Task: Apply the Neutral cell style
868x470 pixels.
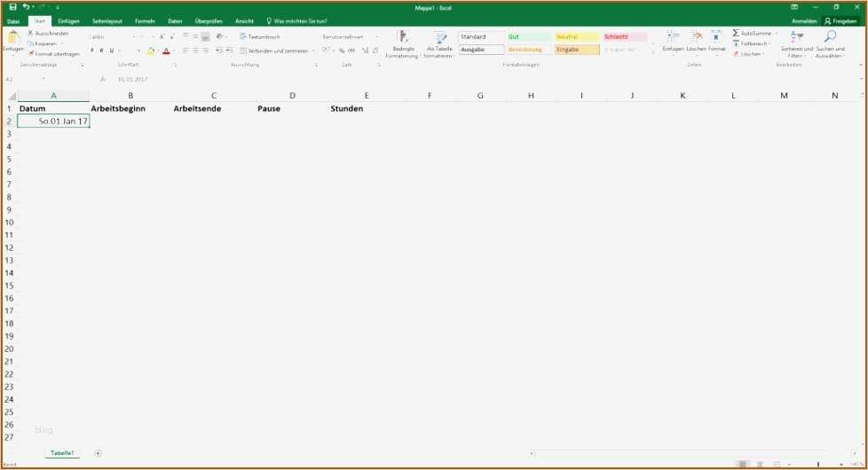Action: click(577, 36)
